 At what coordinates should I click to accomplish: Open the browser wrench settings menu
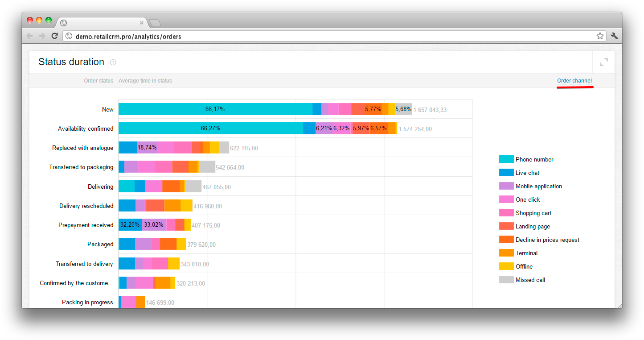[614, 36]
